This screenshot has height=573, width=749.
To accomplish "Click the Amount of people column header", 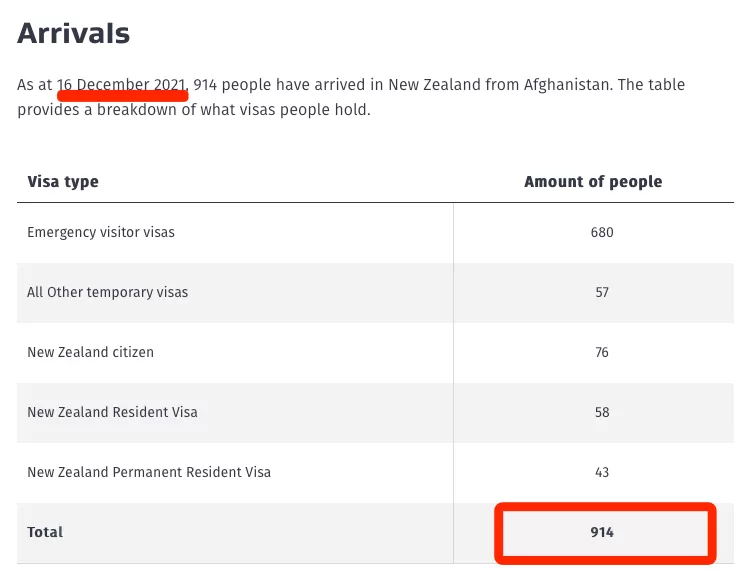I will 593,181.
